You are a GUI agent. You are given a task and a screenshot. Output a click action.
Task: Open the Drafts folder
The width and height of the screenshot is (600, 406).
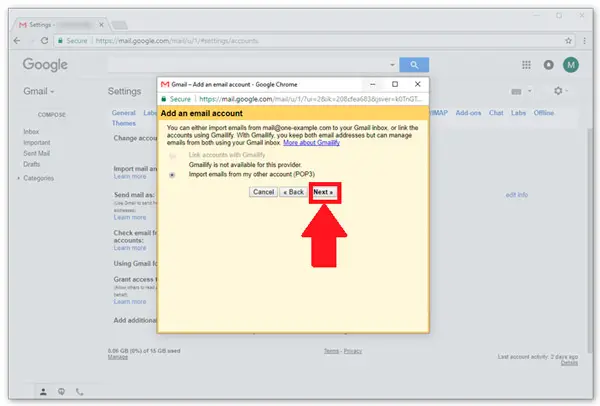click(x=31, y=164)
